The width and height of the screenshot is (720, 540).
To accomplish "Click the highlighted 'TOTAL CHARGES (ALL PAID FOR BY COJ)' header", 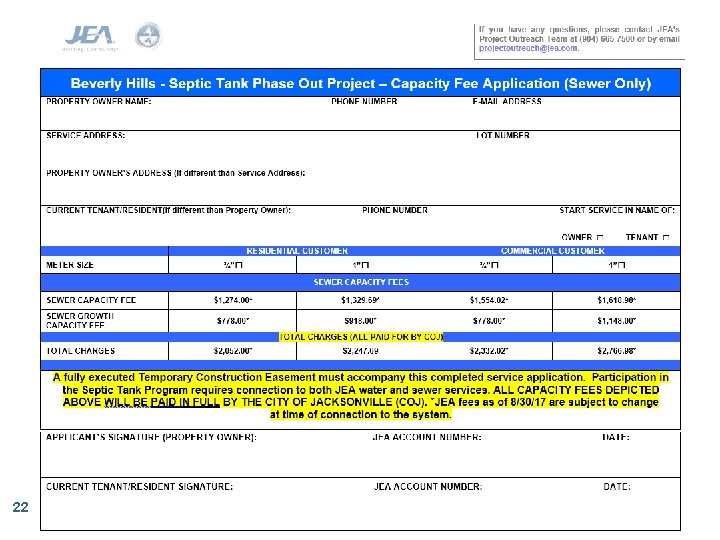I will [x=361, y=337].
